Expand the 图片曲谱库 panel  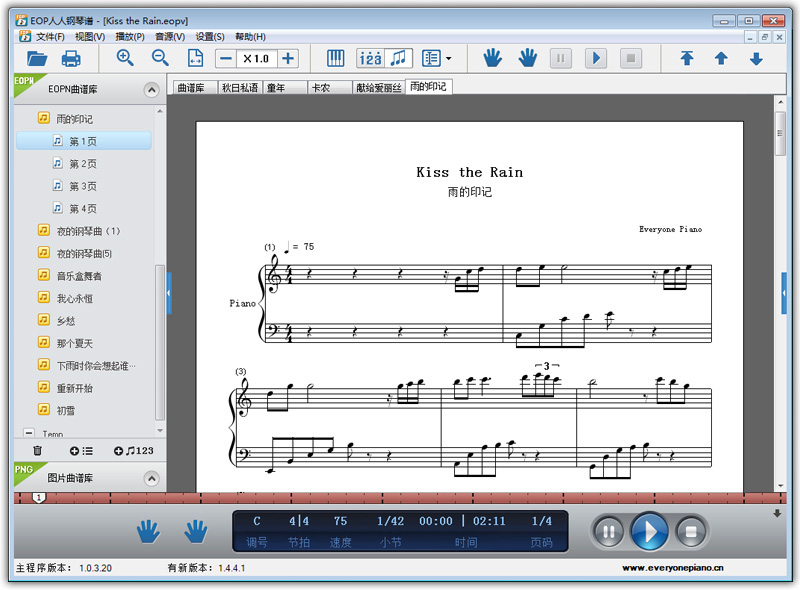tap(151, 478)
